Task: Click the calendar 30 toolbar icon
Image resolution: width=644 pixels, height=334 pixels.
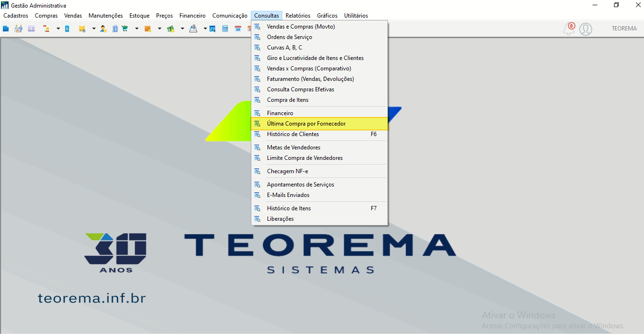Action: [238, 29]
